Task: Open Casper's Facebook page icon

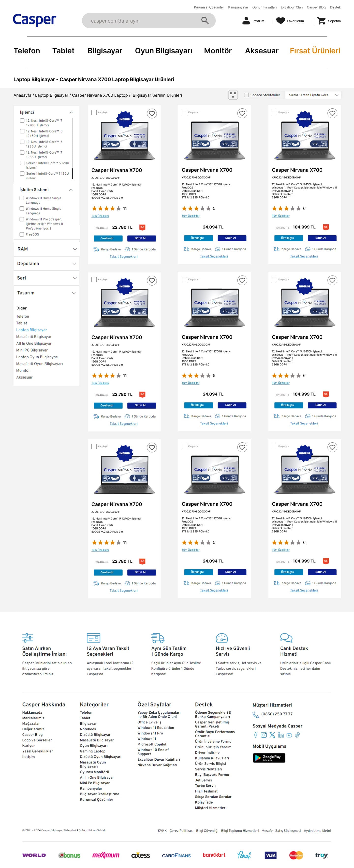Action: (x=256, y=735)
